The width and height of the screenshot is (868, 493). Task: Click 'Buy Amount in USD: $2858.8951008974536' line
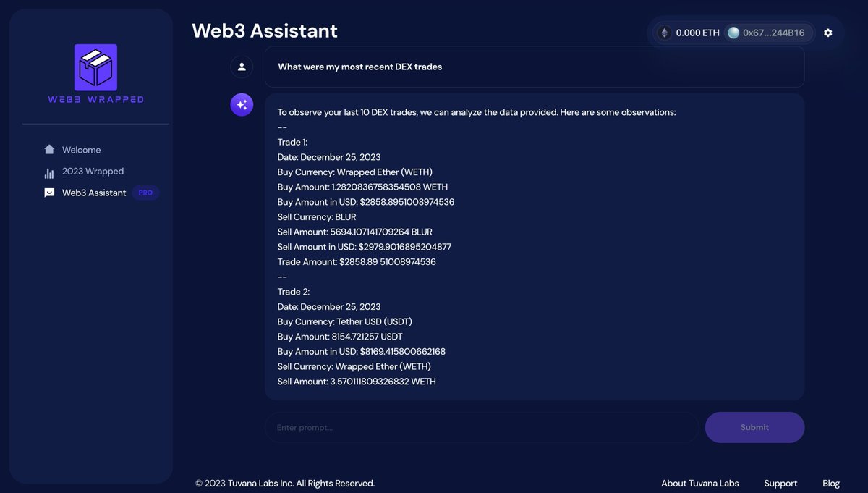click(366, 202)
